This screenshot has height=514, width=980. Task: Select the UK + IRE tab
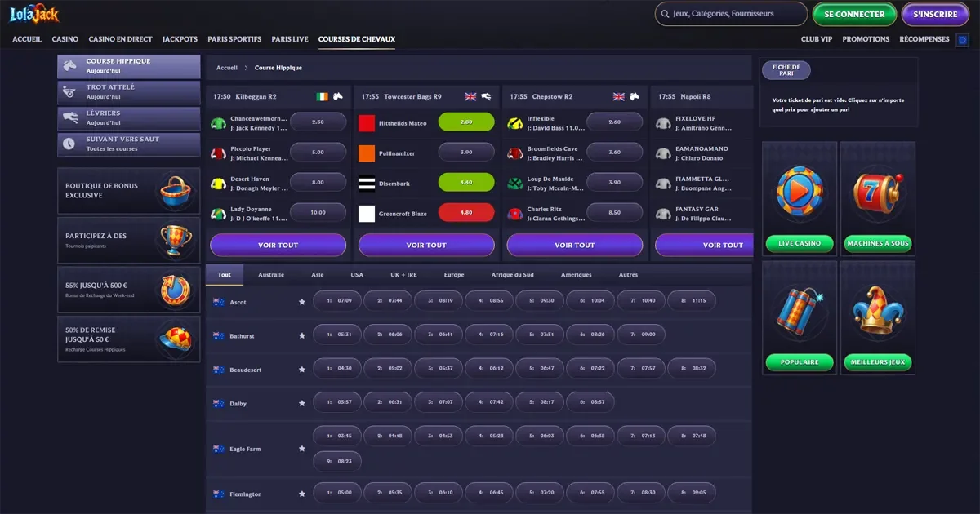coord(403,275)
